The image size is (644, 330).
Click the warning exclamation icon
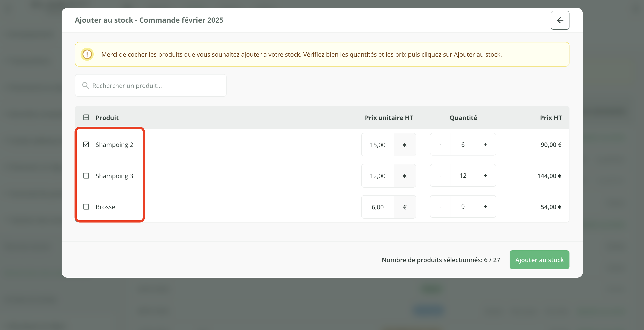pos(87,54)
